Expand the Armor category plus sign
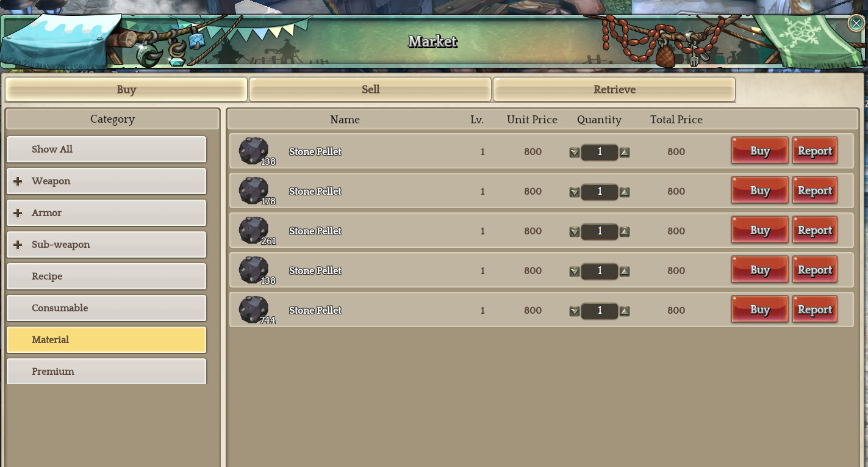868x467 pixels. point(18,213)
